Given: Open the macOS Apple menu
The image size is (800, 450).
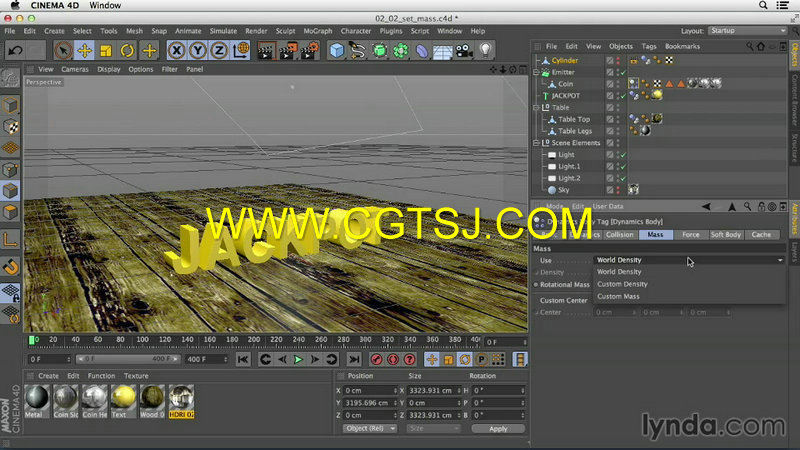Looking at the screenshot, I should pos(15,5).
